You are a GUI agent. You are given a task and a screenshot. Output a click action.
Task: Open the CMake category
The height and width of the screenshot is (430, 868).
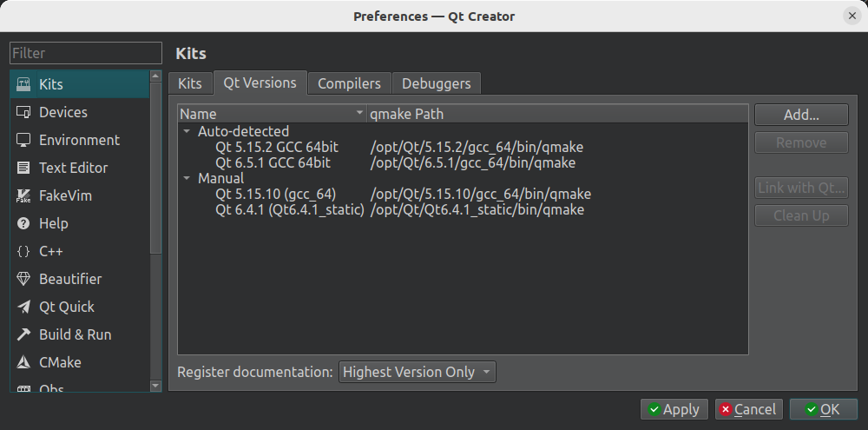80,362
